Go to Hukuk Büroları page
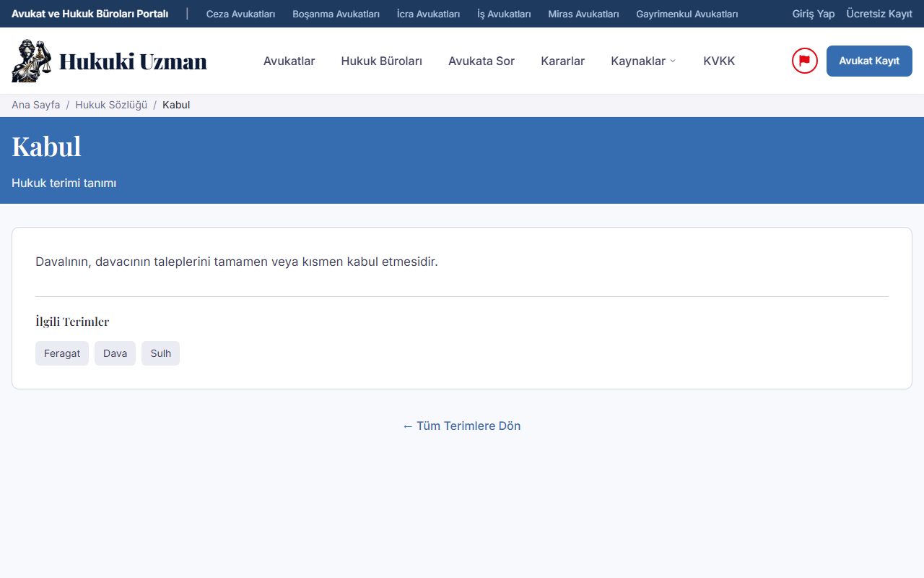The width and height of the screenshot is (924, 578). tap(382, 61)
